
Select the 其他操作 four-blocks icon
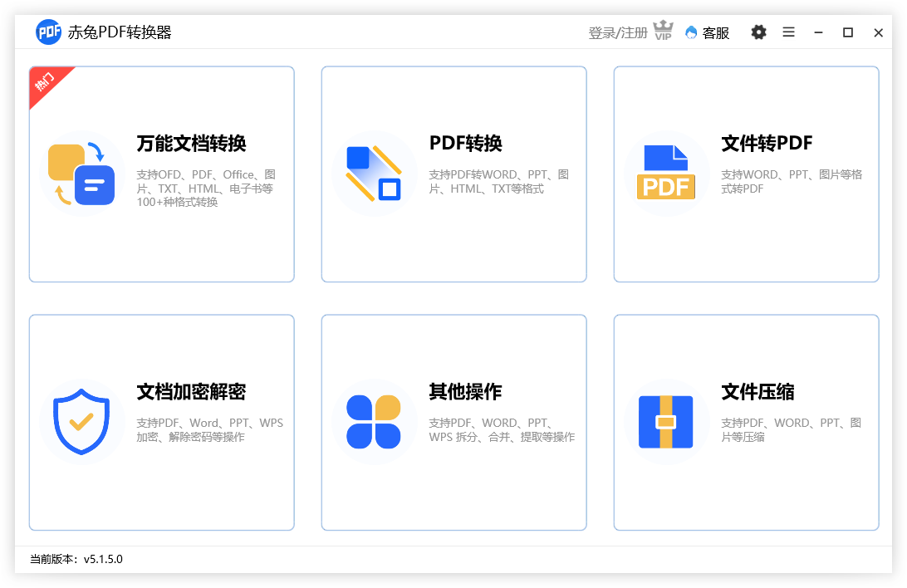coord(375,421)
